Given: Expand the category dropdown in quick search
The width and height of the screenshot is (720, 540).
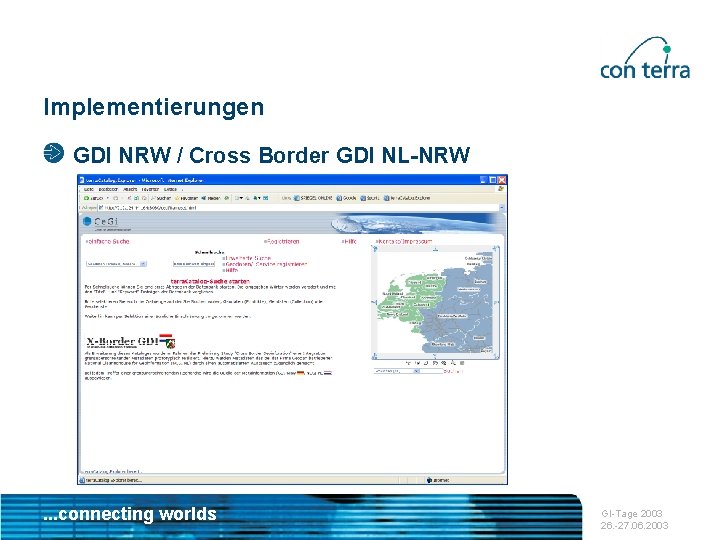Looking at the screenshot, I should click(143, 264).
